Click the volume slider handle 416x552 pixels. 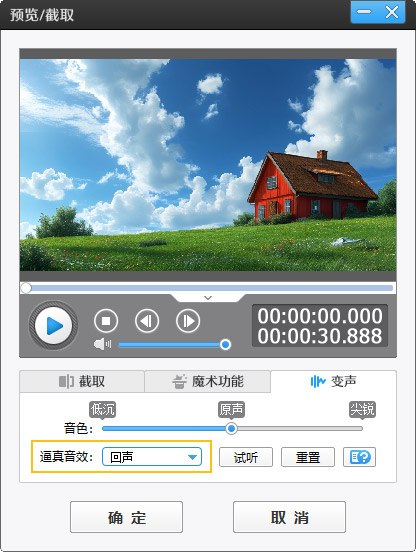point(225,344)
